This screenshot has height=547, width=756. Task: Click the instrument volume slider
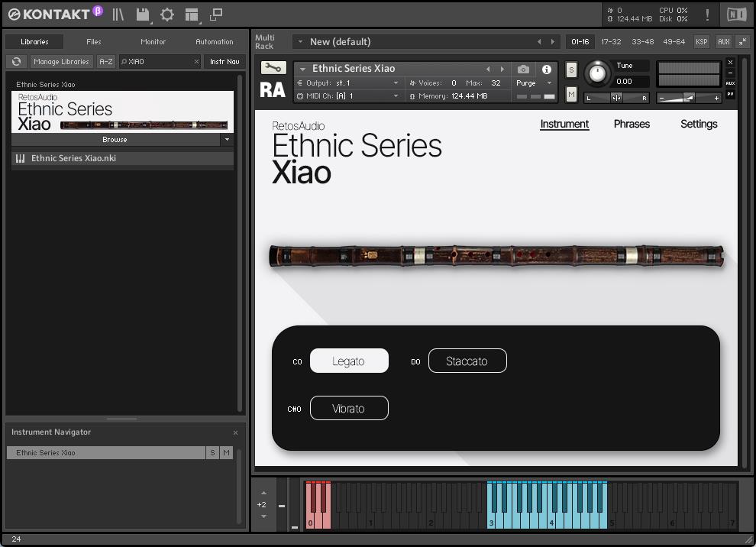coord(689,98)
